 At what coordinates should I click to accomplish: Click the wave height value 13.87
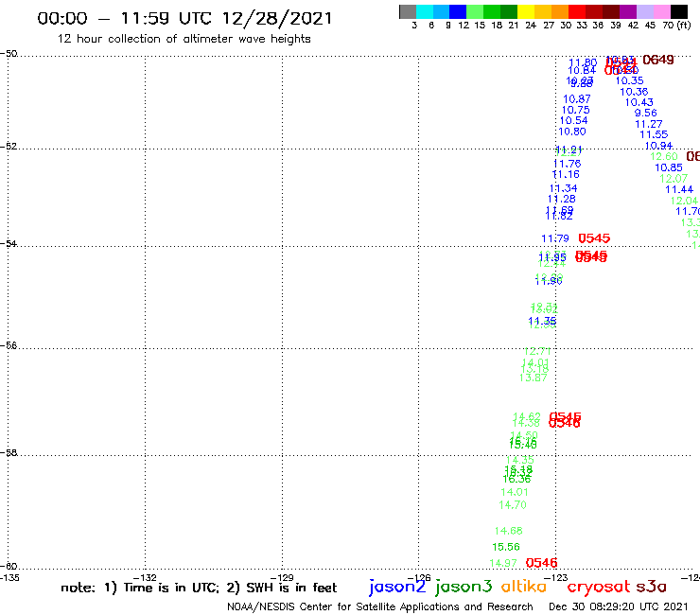(x=533, y=378)
